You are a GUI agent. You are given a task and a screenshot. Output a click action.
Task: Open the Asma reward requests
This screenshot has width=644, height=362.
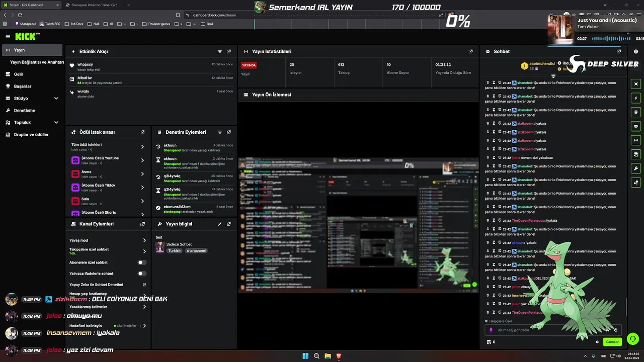[108, 174]
